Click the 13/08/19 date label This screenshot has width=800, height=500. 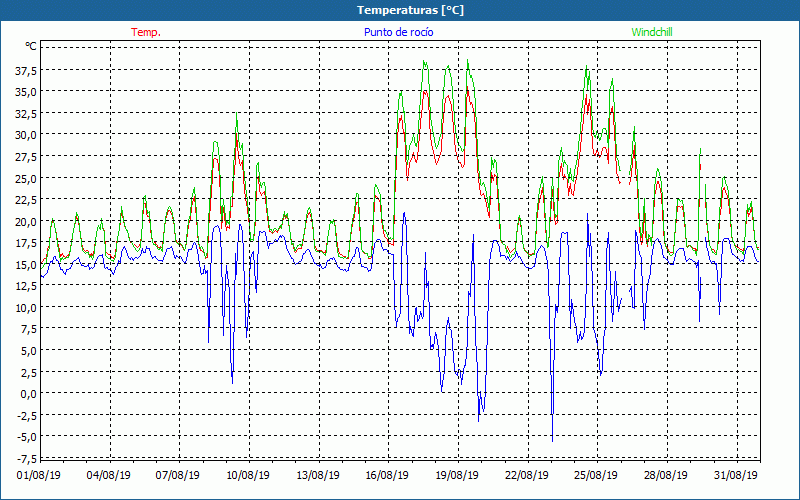tap(318, 476)
